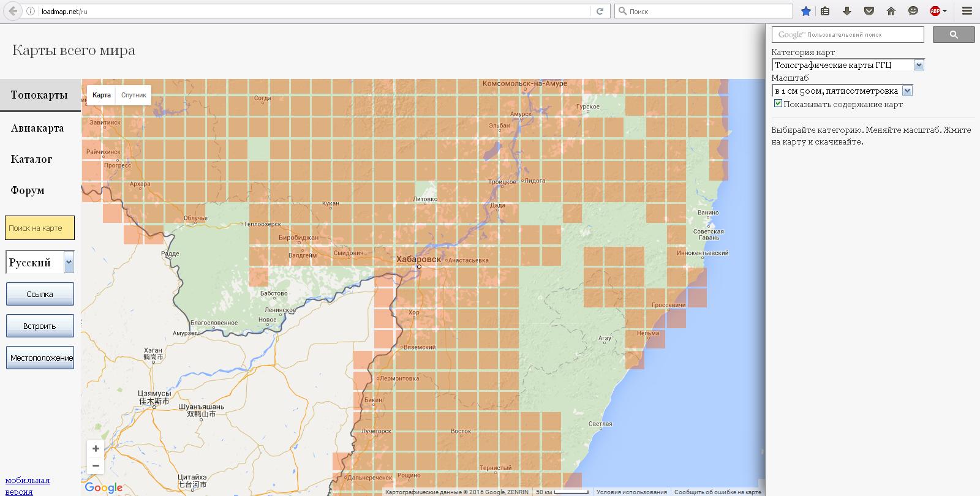
Task: Open the 'Авиакарта' menu item
Action: 37,128
